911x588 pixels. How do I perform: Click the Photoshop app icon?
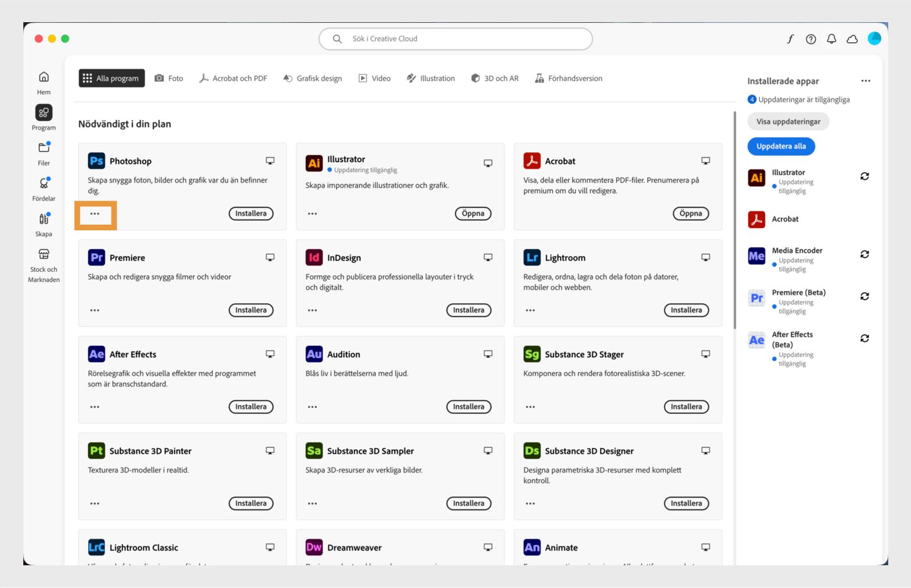coord(97,161)
